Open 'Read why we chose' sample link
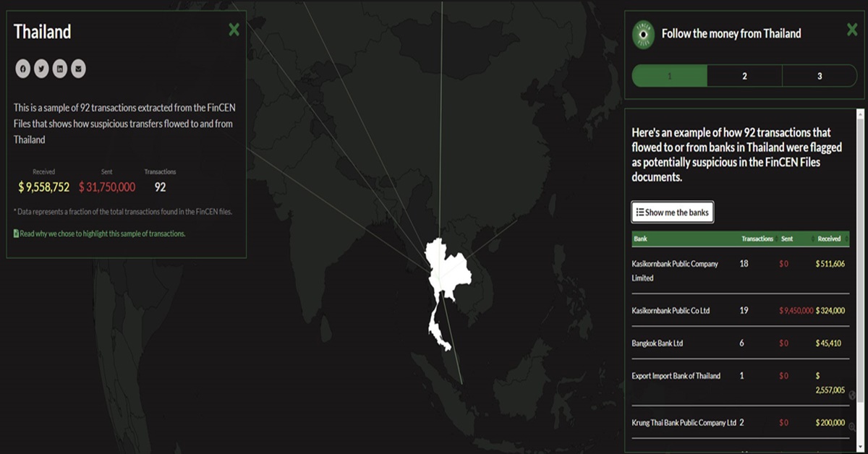Image resolution: width=868 pixels, height=454 pixels. (100, 234)
